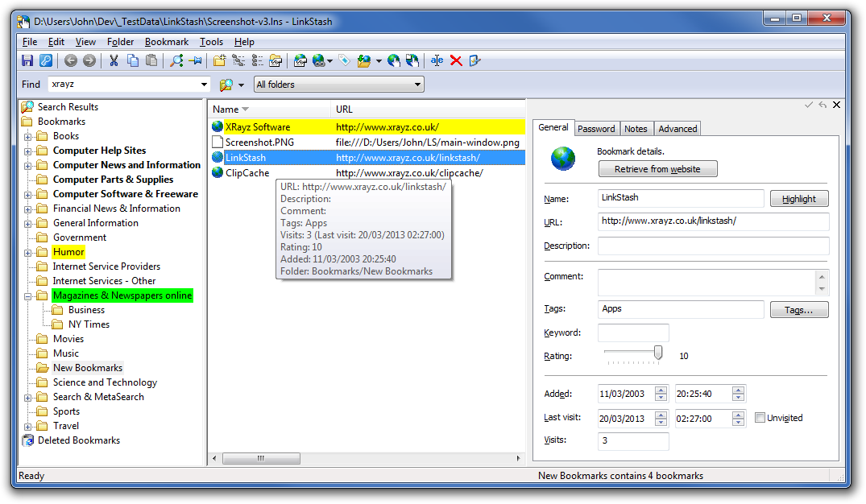866x504 pixels.
Task: Click the Cut scissors icon
Action: pyautogui.click(x=114, y=60)
